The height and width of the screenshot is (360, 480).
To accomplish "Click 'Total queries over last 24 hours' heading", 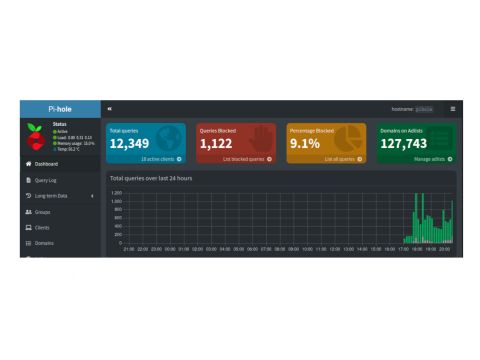I will click(151, 178).
